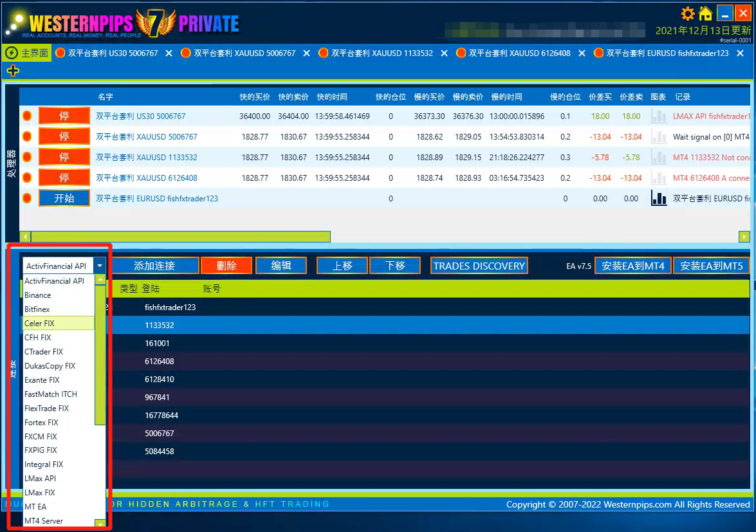756x532 pixels.
Task: Select LMax API from the connection list
Action: (x=59, y=479)
